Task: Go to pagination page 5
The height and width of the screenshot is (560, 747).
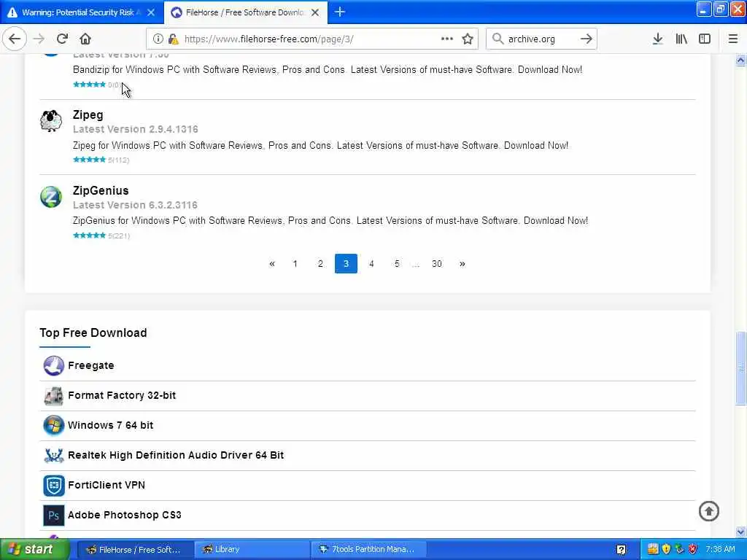Action: pyautogui.click(x=397, y=264)
